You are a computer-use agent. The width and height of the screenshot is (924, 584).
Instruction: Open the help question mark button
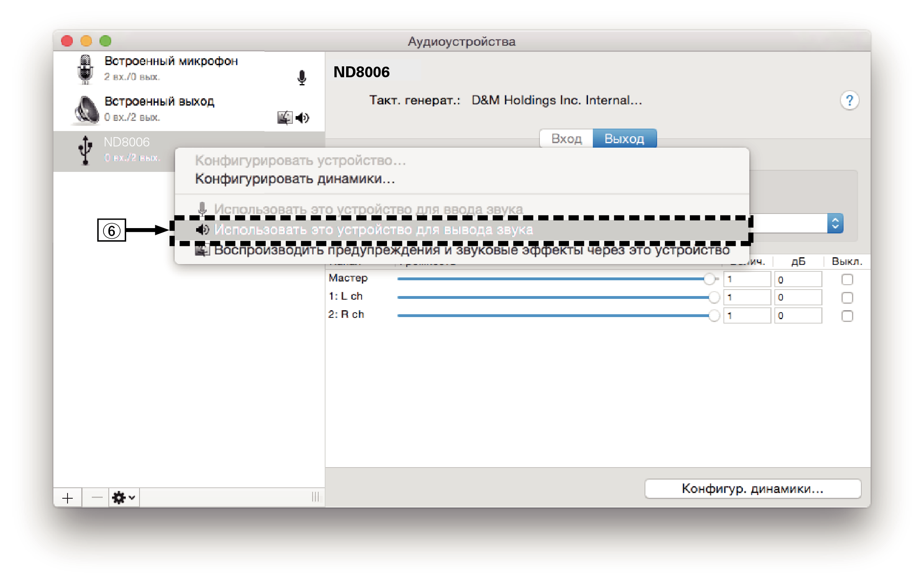pyautogui.click(x=849, y=100)
